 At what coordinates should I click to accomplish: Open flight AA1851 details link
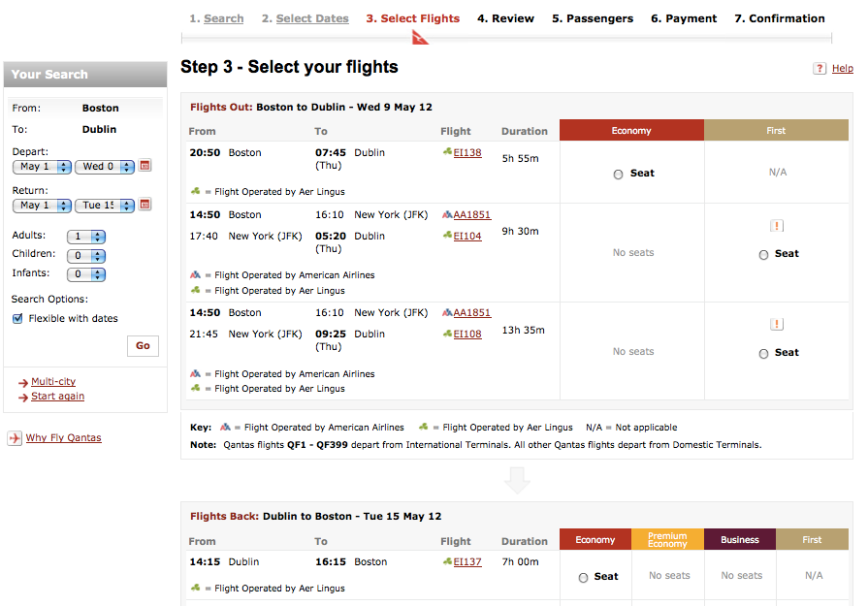coord(471,215)
